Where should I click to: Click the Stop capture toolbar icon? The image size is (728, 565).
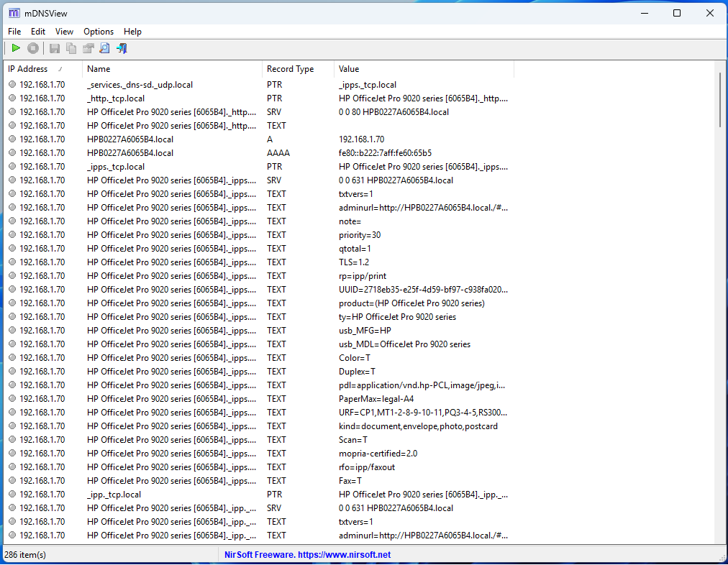[33, 47]
